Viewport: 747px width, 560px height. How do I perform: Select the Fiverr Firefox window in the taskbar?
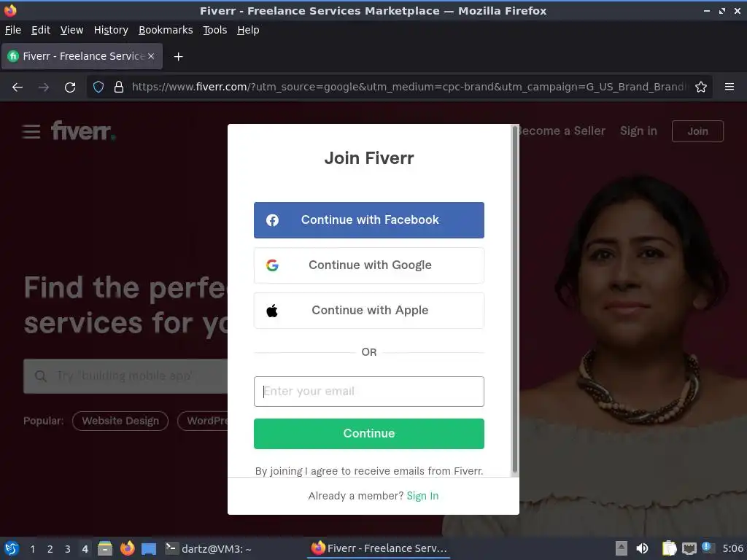(379, 548)
